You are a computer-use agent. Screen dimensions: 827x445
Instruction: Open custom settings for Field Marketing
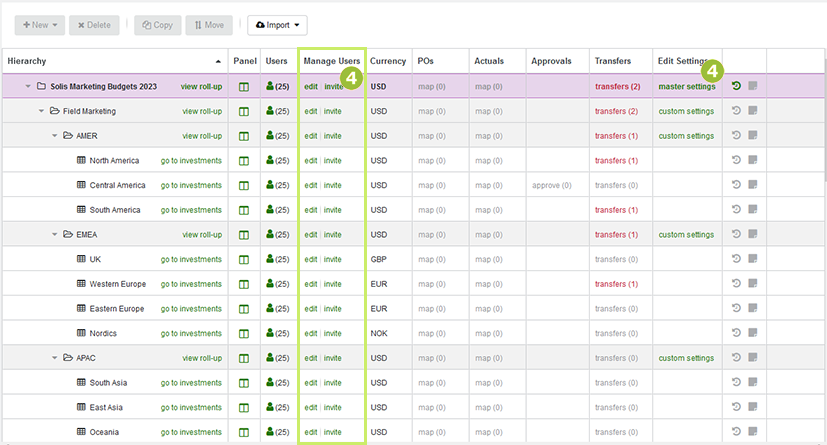pyautogui.click(x=686, y=111)
